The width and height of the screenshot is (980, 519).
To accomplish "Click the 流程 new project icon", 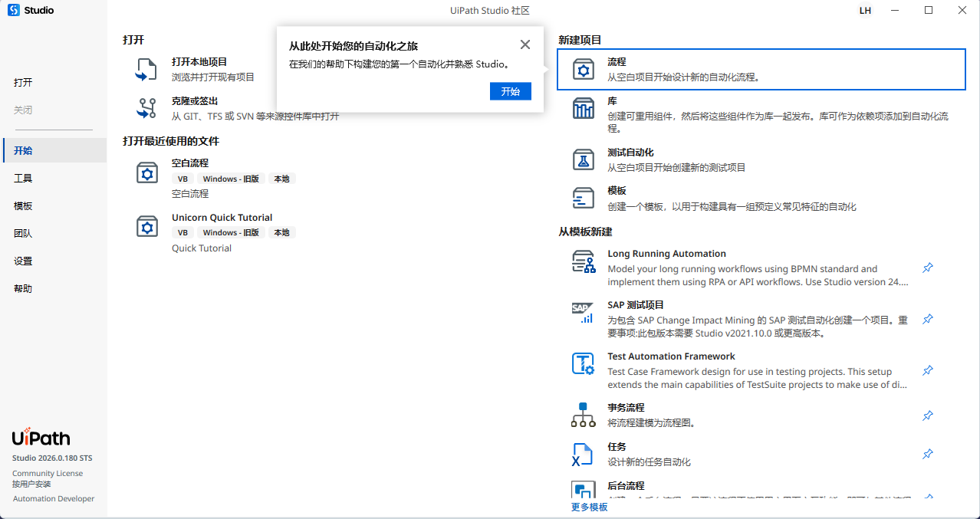I will pos(584,70).
